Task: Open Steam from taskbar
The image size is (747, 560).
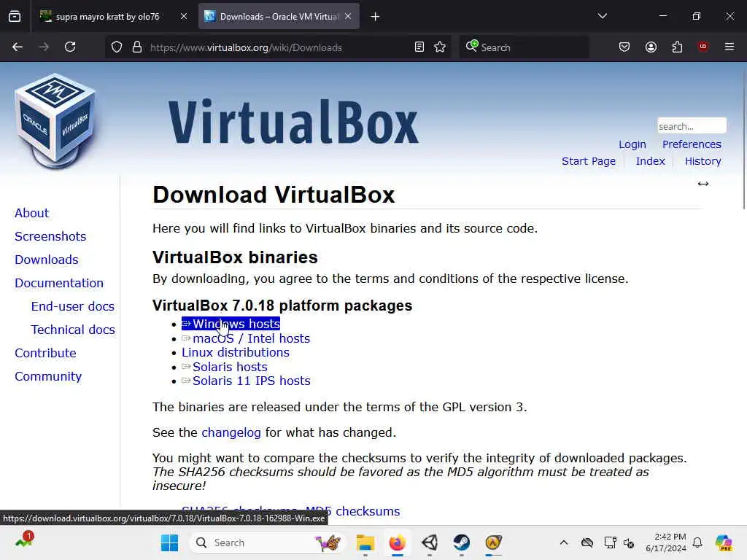Action: 461,542
